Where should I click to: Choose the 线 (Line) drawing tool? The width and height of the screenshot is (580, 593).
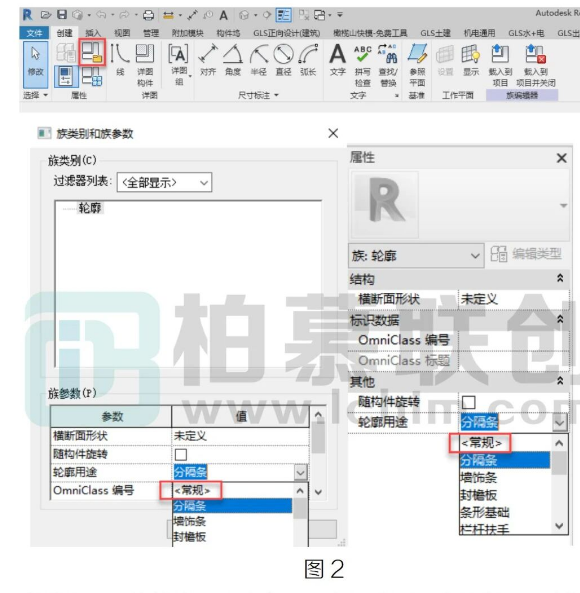[120, 60]
